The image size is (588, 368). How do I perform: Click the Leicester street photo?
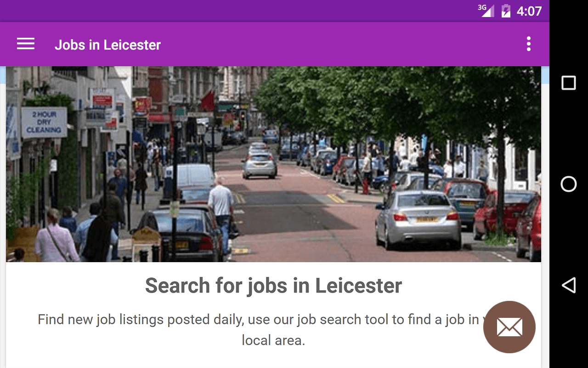pos(273,164)
